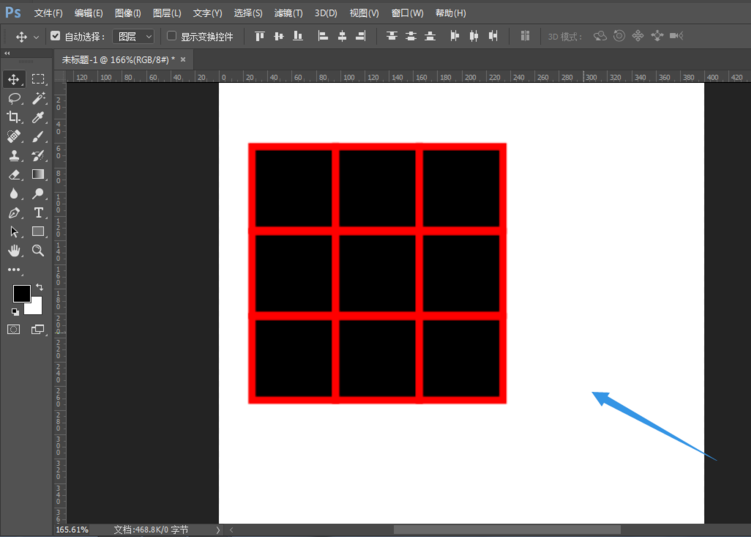
Task: Open the 滤镜(T) menu
Action: tap(288, 13)
